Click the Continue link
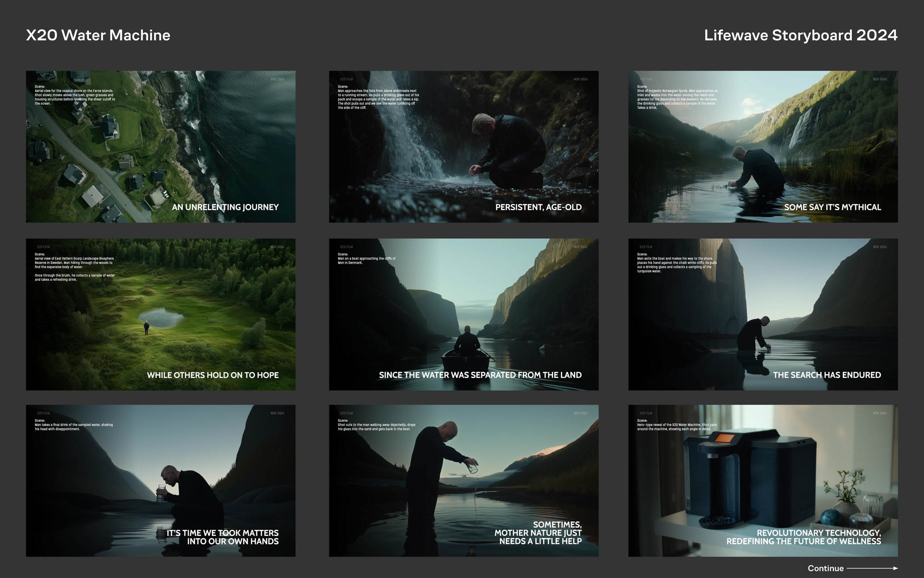 pos(825,569)
